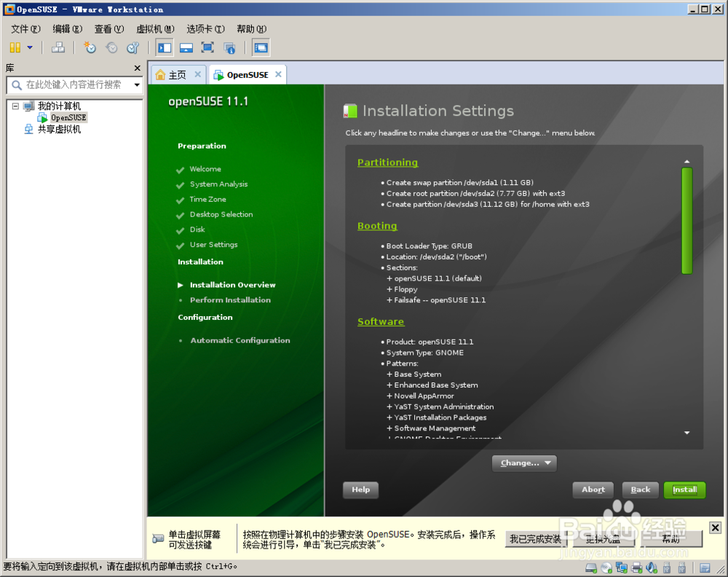Click the first USB device status icon
The height and width of the screenshot is (577, 728).
click(667, 568)
